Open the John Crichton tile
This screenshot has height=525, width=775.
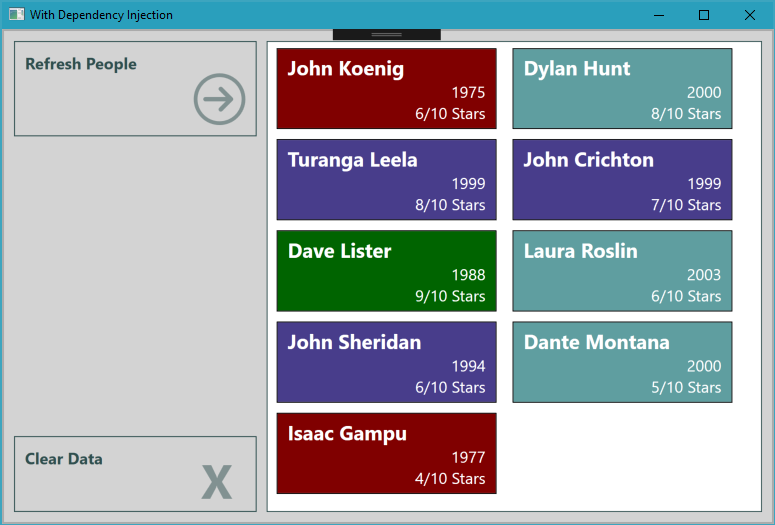(x=622, y=179)
